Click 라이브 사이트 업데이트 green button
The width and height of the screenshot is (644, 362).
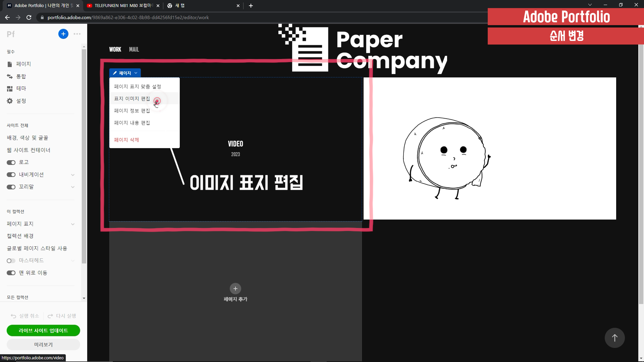[43, 330]
